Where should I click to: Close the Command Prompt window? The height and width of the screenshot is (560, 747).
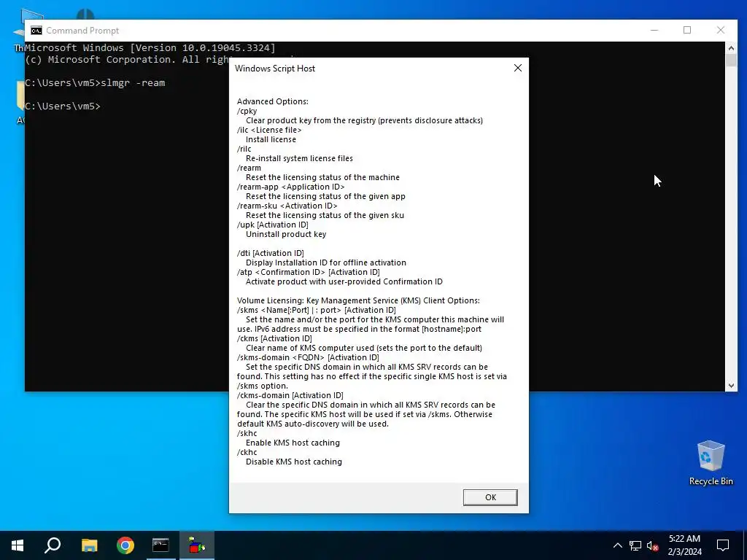point(721,30)
